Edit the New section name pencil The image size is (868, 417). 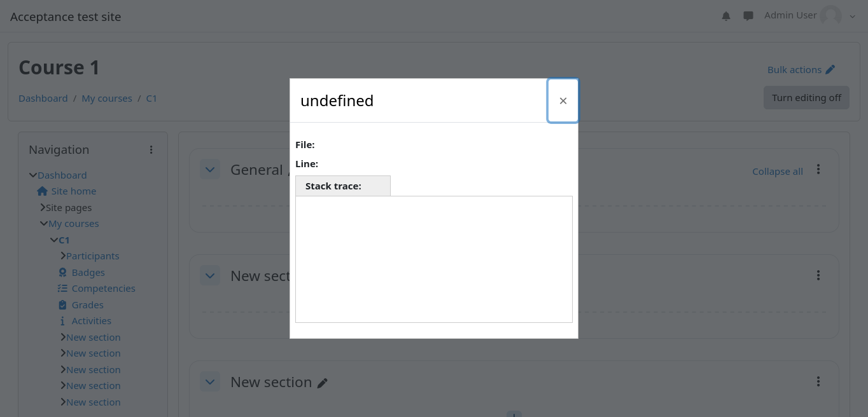[x=323, y=383]
